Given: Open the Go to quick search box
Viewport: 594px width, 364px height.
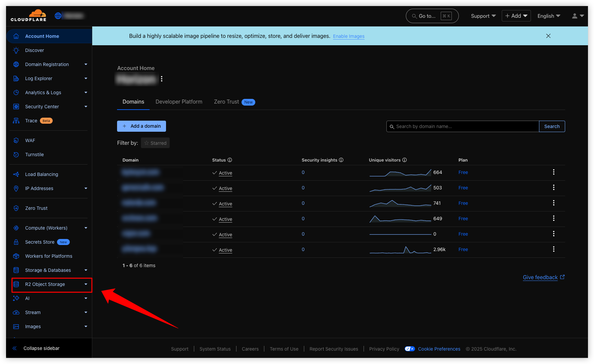Looking at the screenshot, I should [432, 16].
